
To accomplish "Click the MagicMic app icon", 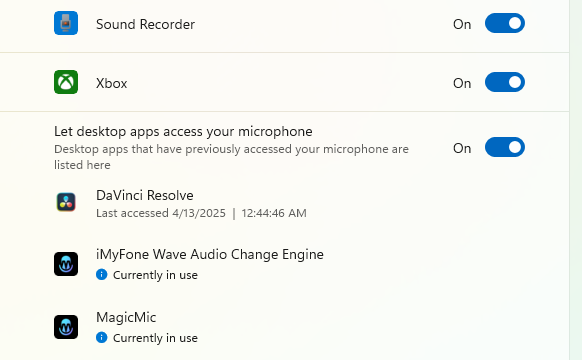I will (66, 327).
